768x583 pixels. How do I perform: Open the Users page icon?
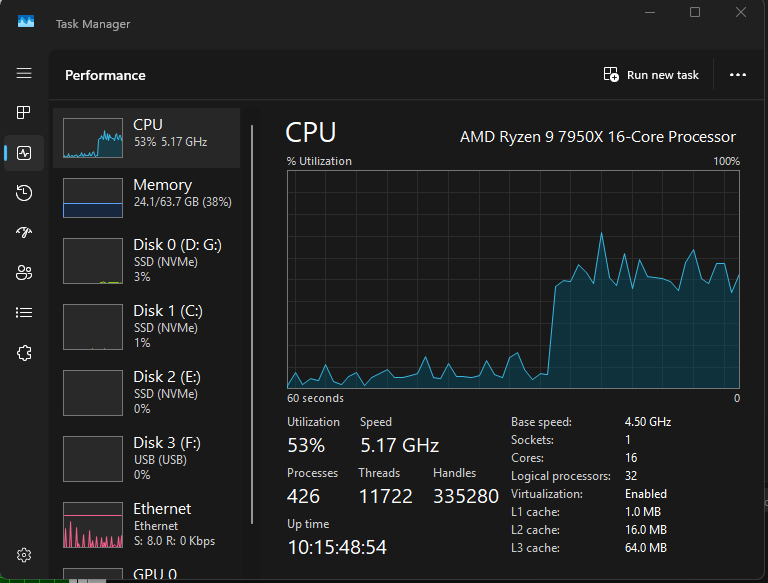pos(24,272)
